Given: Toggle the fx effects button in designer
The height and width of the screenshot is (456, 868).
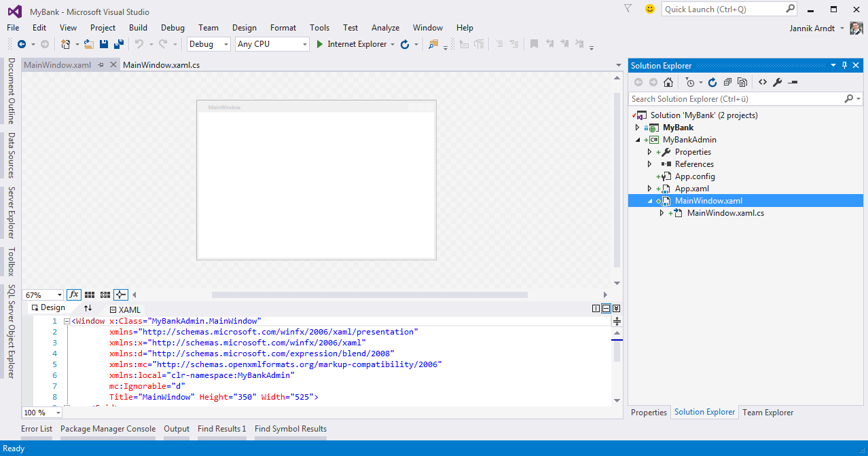Looking at the screenshot, I should coord(74,294).
